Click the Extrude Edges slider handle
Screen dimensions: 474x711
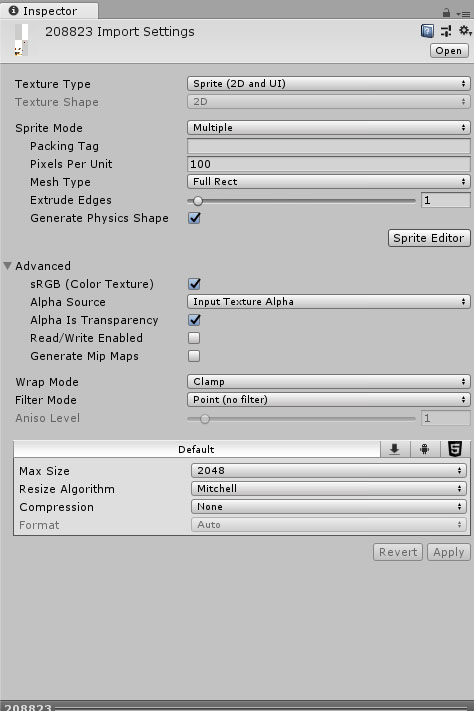(198, 200)
